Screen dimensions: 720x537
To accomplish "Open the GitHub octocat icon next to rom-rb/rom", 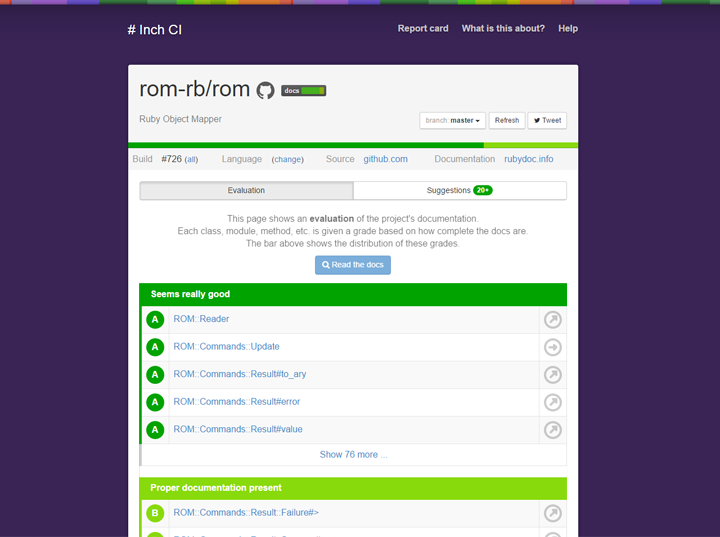I will click(265, 90).
